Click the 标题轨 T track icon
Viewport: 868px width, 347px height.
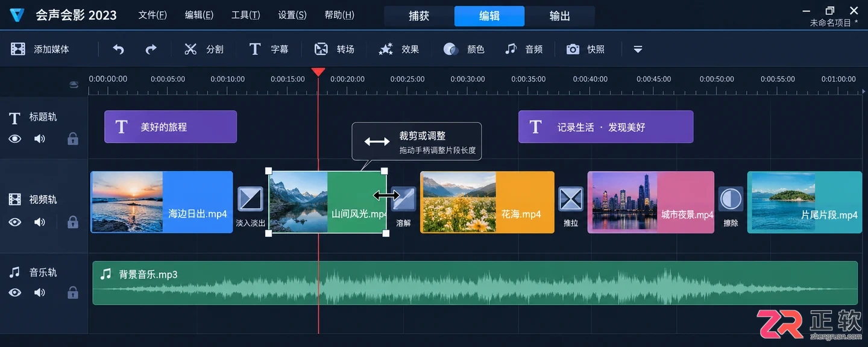pyautogui.click(x=15, y=117)
